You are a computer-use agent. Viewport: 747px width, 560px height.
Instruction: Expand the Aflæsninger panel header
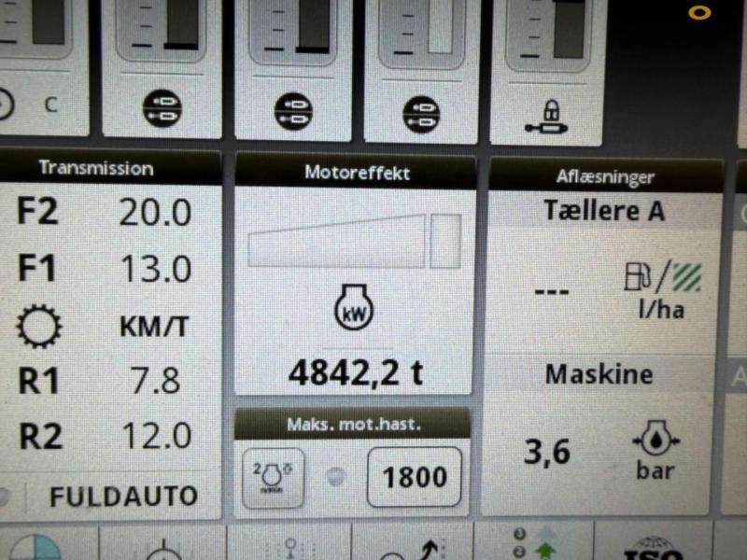click(x=605, y=175)
